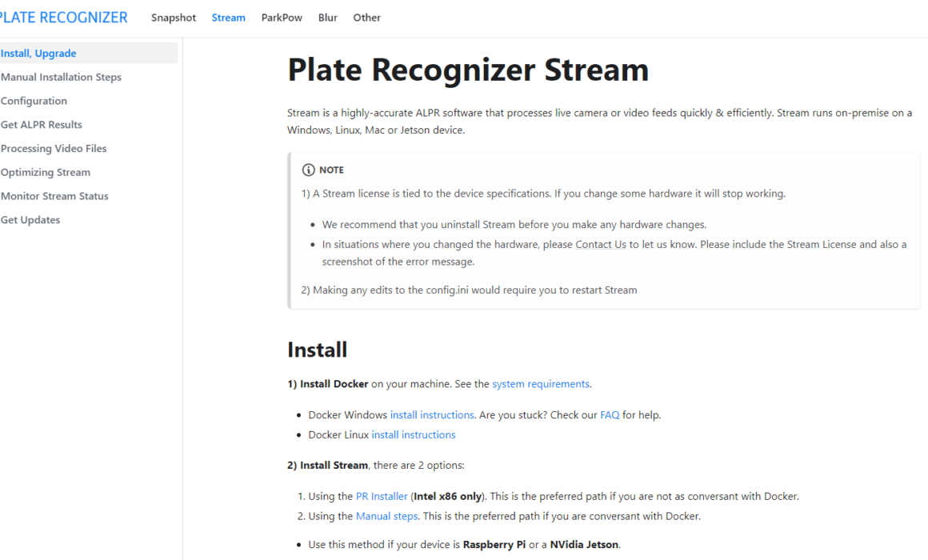The width and height of the screenshot is (928, 560).
Task: Open Optimizing Stream sidebar page
Action: pos(46,172)
